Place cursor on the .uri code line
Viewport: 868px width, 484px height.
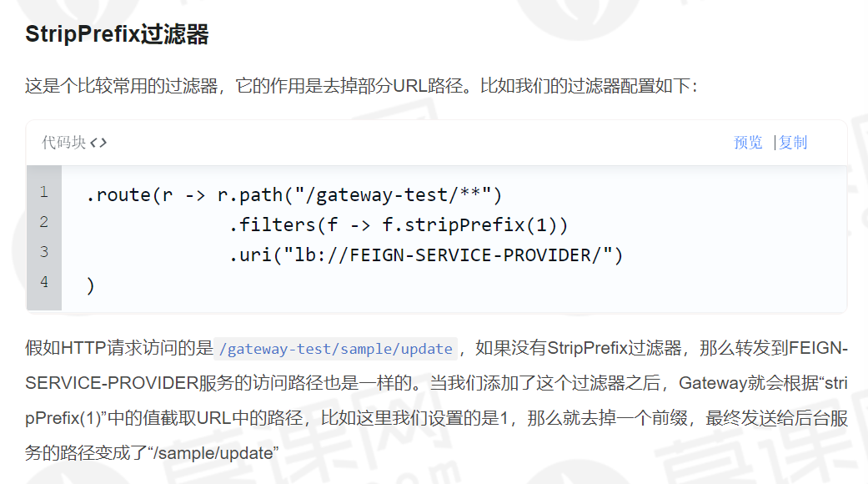[425, 255]
